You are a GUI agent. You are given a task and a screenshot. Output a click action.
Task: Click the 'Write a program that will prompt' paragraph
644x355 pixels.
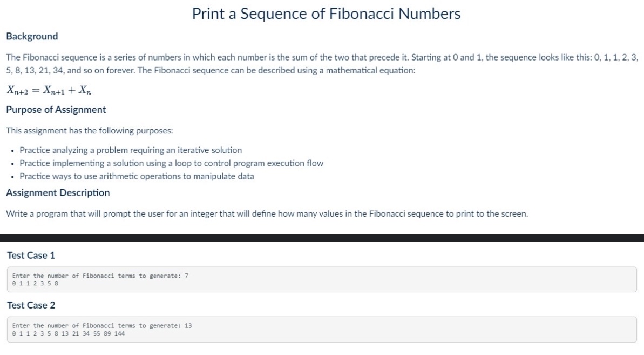click(267, 214)
